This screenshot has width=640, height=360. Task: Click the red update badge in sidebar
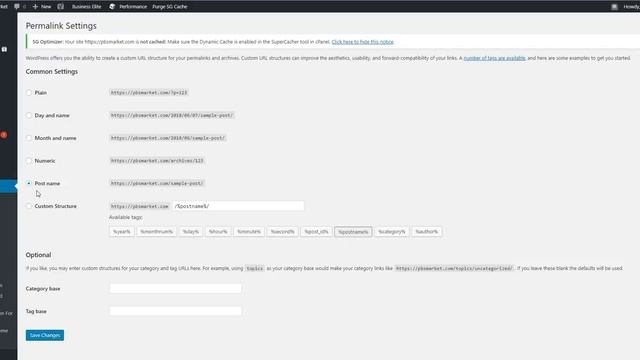coord(4,135)
